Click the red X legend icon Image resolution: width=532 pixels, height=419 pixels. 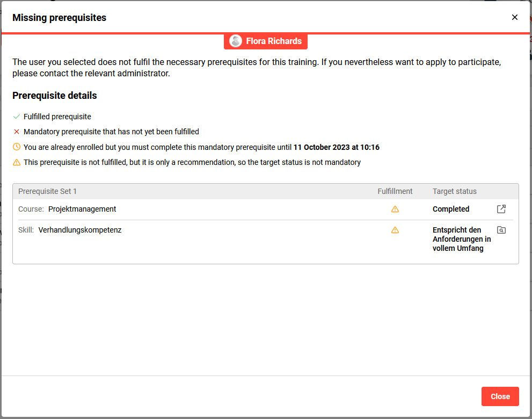tap(17, 132)
